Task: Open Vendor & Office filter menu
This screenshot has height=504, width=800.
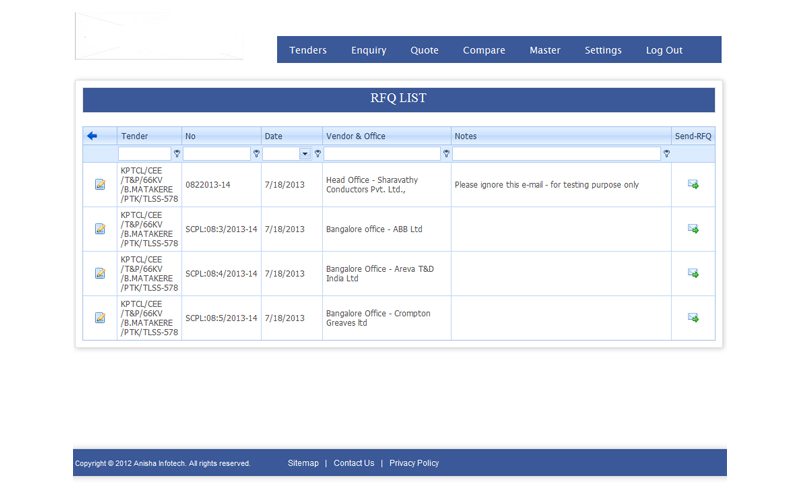Action: point(446,154)
